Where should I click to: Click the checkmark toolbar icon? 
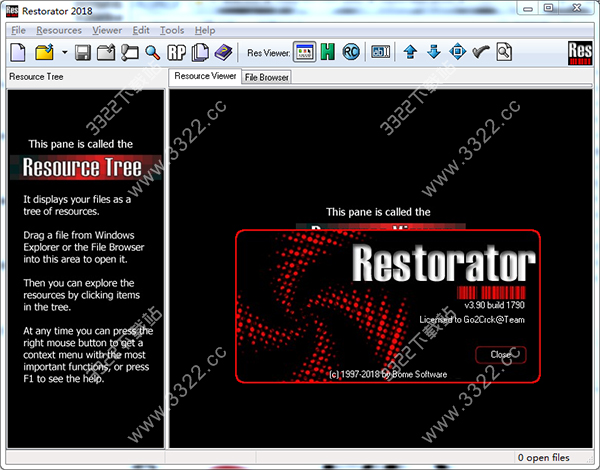(480, 52)
